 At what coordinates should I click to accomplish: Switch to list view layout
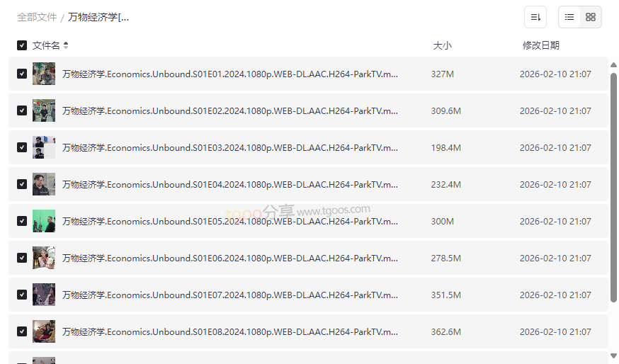point(569,17)
